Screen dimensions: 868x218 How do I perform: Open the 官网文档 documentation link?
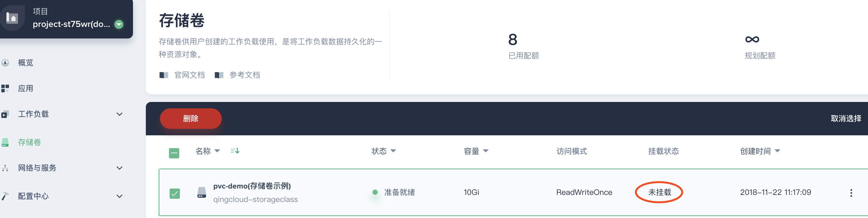(x=190, y=75)
